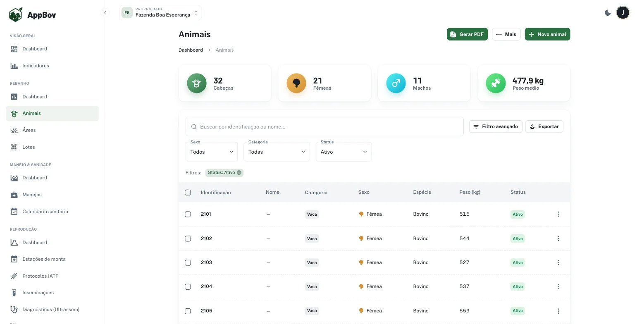Viewport: 644px width, 324px height.
Task: Open the Mais options menu
Action: tap(506, 34)
